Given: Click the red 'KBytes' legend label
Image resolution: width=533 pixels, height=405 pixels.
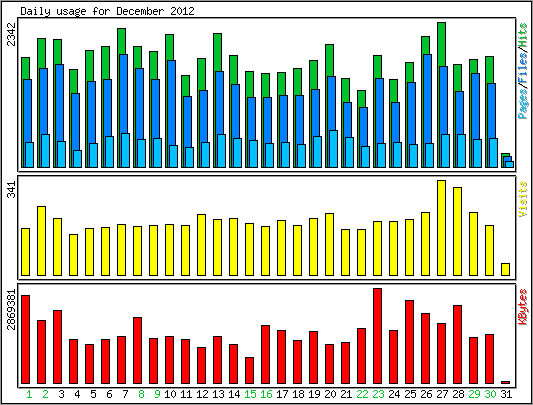Looking at the screenshot, I should 523,307.
